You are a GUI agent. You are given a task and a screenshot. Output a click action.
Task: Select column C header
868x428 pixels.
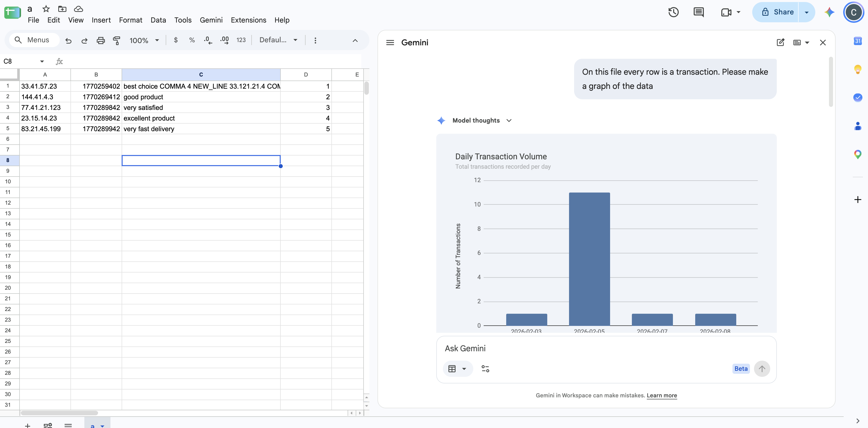(201, 74)
